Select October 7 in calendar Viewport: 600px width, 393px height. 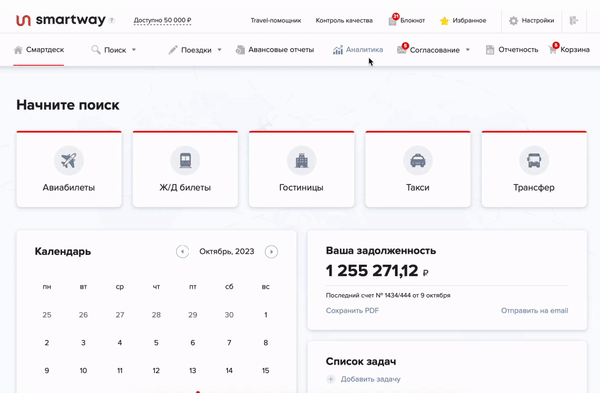(x=229, y=343)
